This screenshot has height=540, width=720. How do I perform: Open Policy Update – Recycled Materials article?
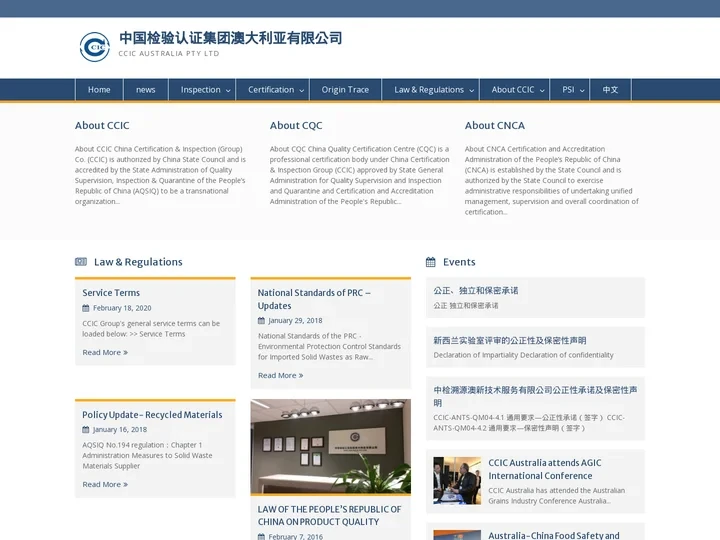click(152, 415)
